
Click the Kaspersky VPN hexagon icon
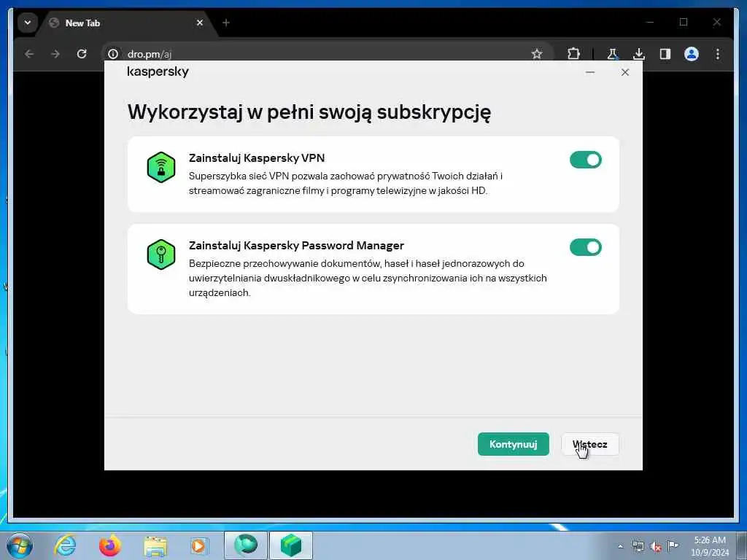click(161, 167)
